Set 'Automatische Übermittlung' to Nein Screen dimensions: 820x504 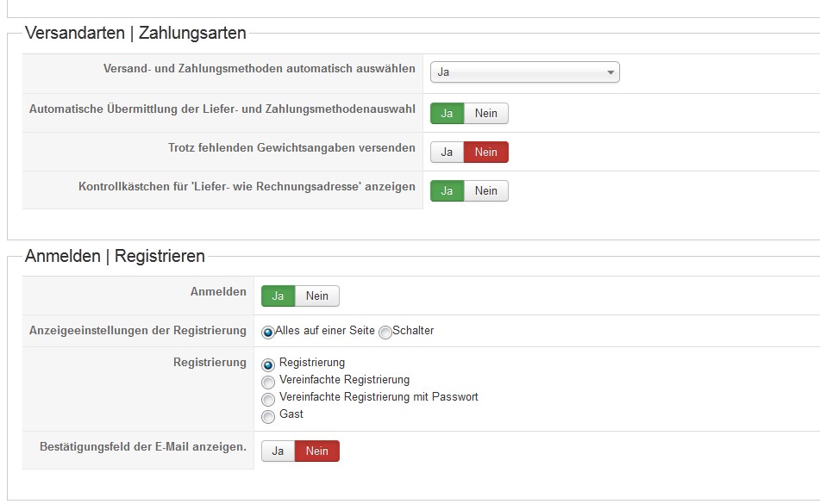click(486, 114)
